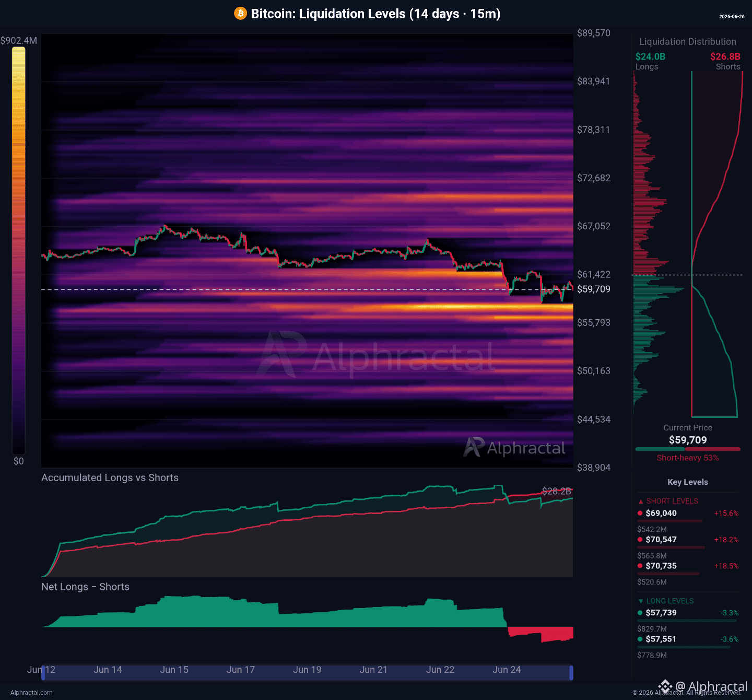
Task: Select the $57,739 long level
Action: coord(661,613)
